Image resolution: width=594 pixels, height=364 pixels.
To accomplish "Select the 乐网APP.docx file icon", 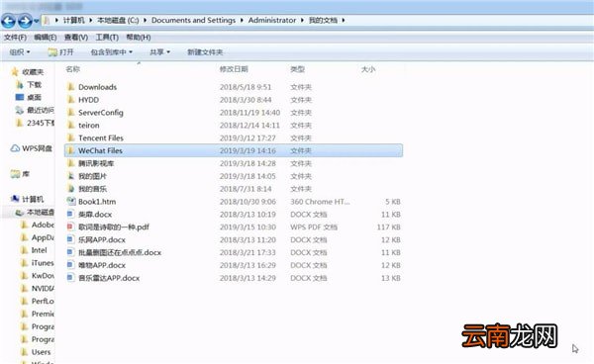I will (x=70, y=240).
